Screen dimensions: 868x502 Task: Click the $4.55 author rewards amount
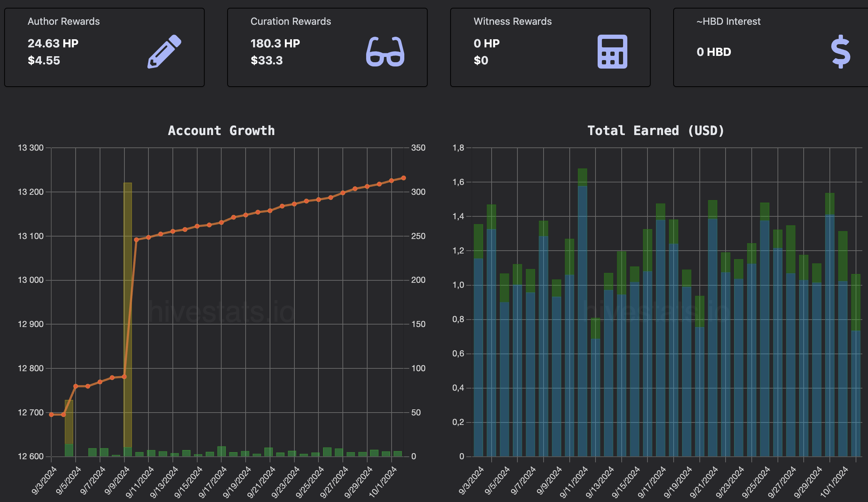click(44, 60)
